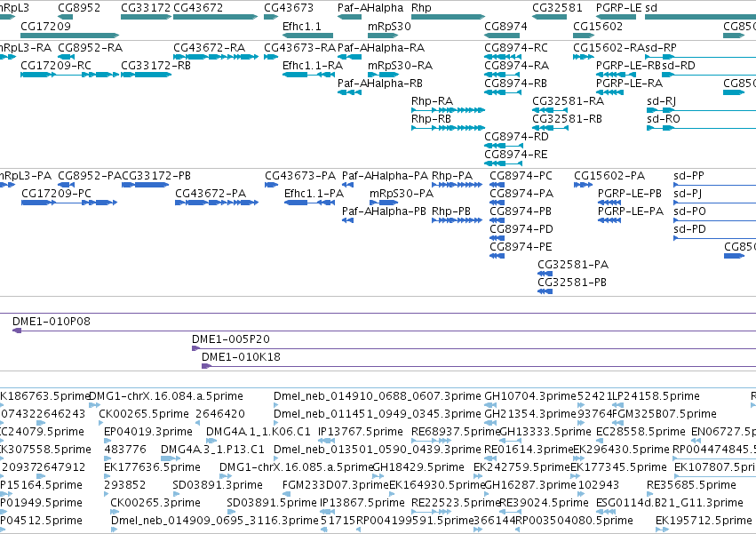Click the Efhc1.1 gene label
Screen dimensions: 756x534
click(302, 26)
